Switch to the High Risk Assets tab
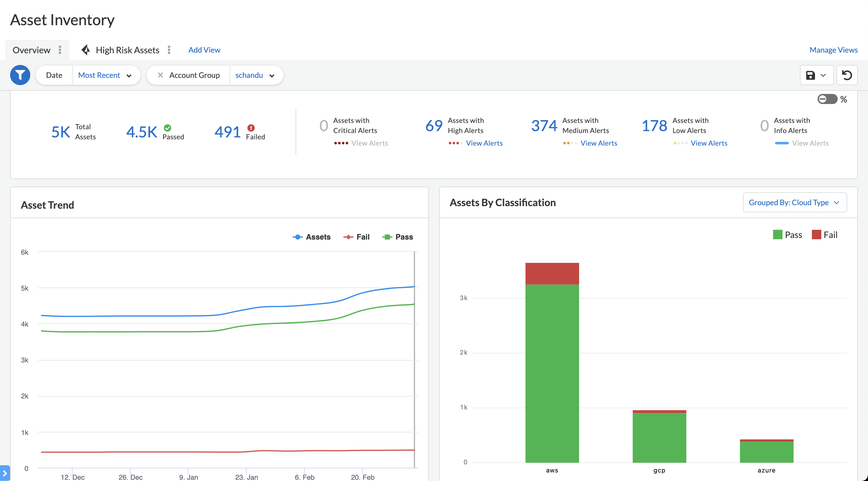Screen dimensions: 868x481 point(127,50)
